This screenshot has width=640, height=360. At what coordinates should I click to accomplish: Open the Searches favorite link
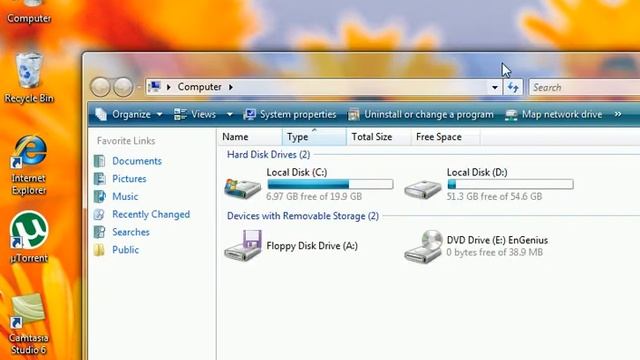(x=131, y=232)
